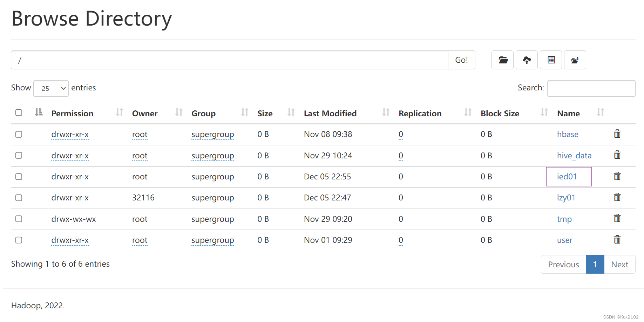This screenshot has width=644, height=322.
Task: Open the hive_data directory link
Action: pyautogui.click(x=574, y=156)
